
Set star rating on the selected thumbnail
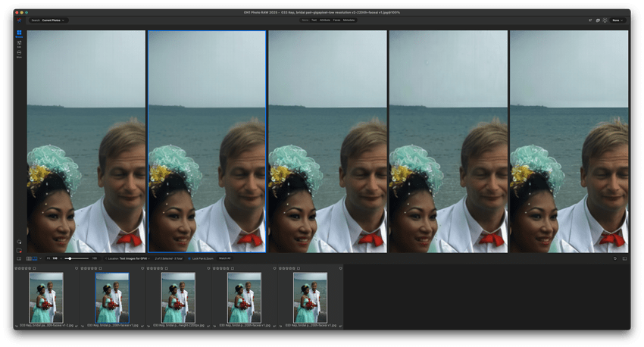click(x=89, y=268)
